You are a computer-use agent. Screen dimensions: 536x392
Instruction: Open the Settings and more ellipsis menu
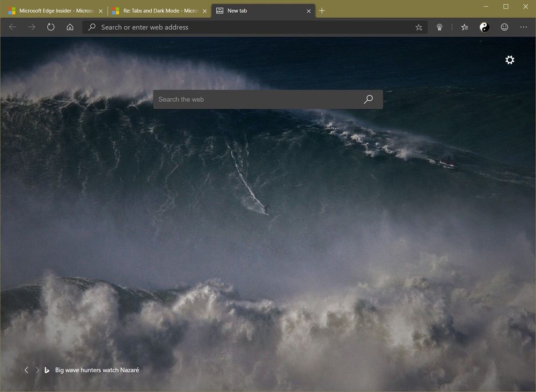pos(523,27)
